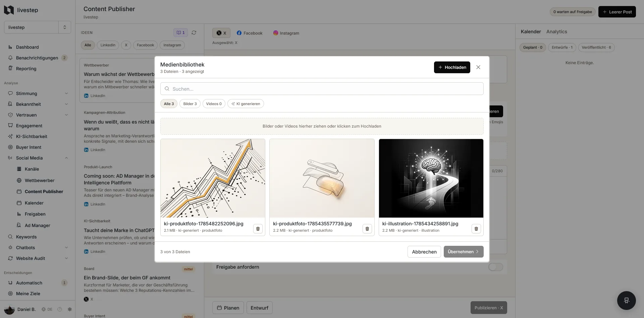Expand the Chatbots section
This screenshot has height=318, width=644.
66,247
